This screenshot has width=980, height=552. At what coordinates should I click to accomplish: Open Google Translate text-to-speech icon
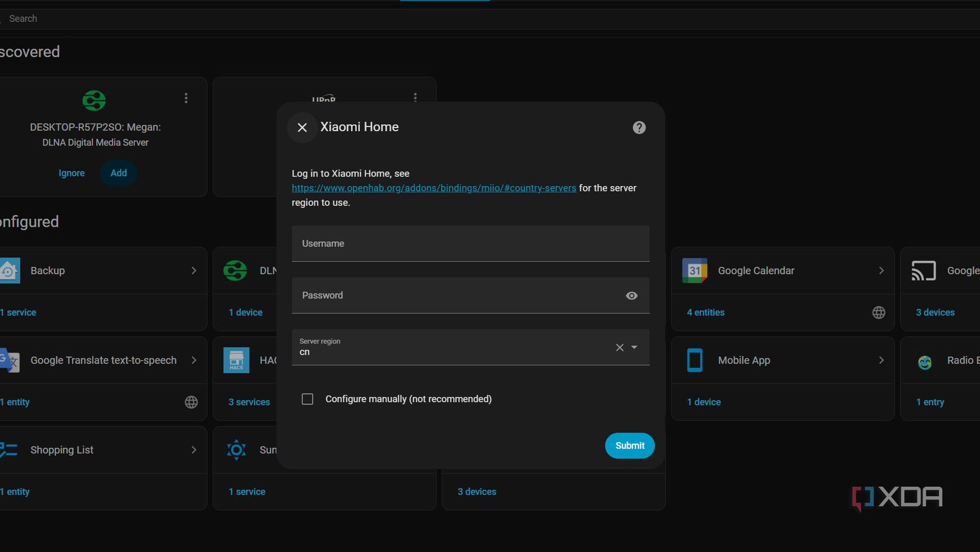[10, 360]
